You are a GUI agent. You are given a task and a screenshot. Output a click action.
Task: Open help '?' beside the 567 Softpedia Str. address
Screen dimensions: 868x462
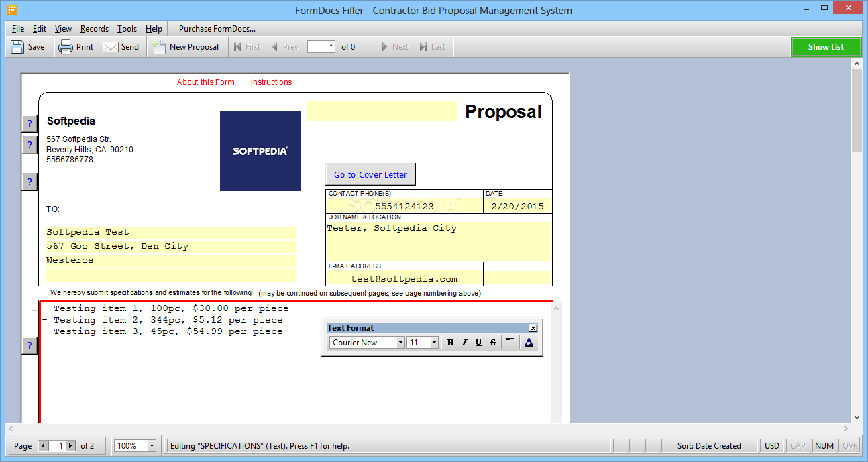[x=30, y=145]
